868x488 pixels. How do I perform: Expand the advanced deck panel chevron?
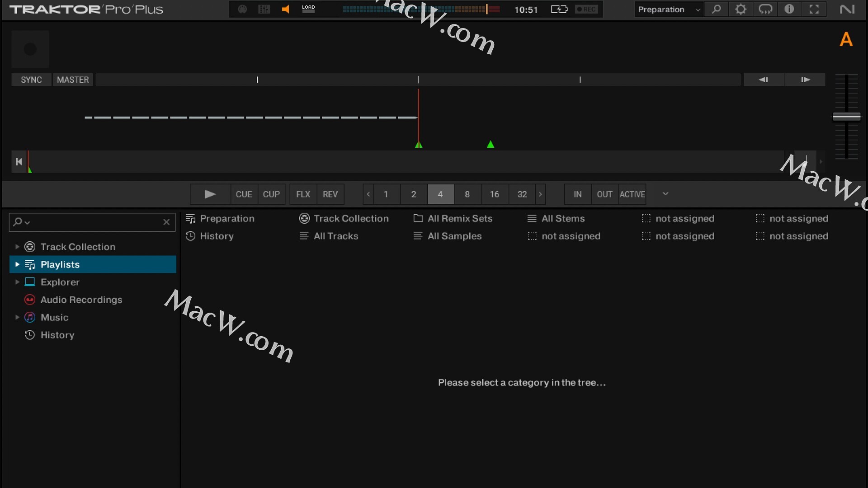tap(665, 194)
